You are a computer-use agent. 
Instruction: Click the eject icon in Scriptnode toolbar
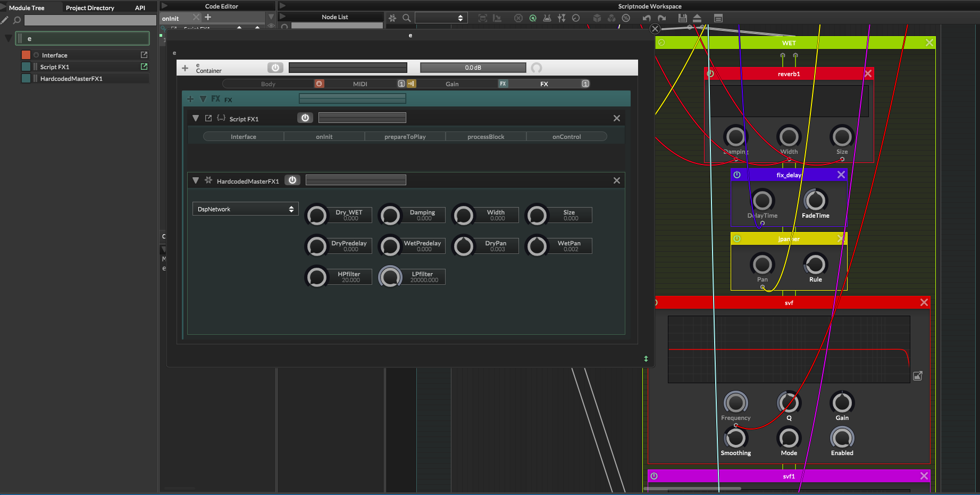(x=697, y=18)
